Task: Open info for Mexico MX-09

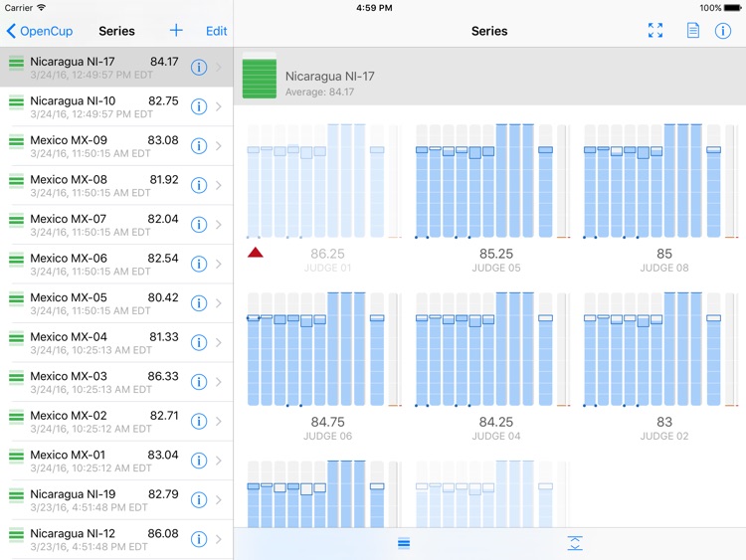Action: [199, 146]
